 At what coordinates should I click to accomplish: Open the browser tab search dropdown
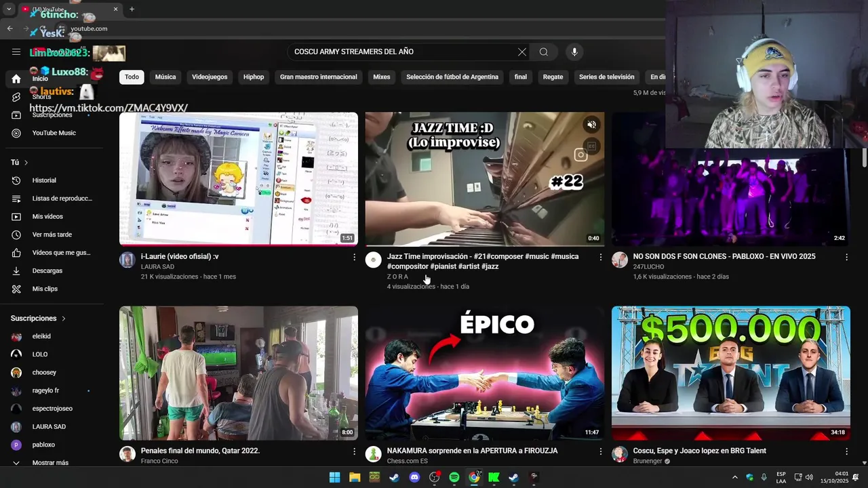point(9,9)
